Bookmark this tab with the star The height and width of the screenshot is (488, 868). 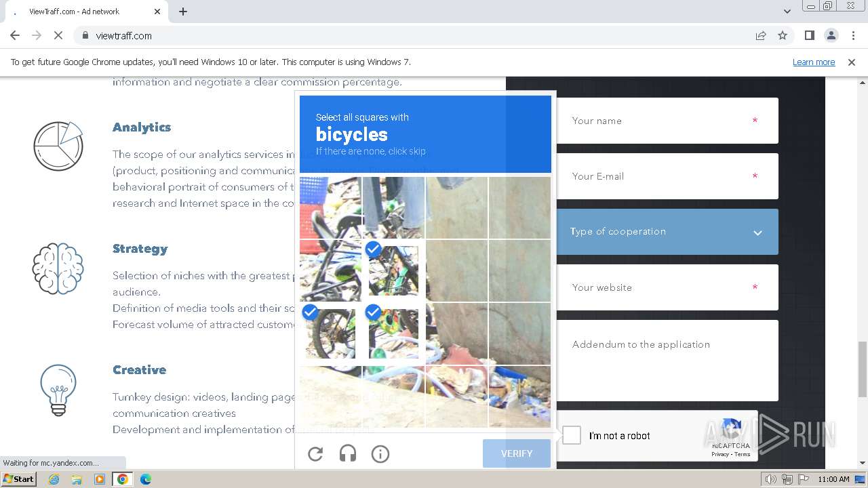(x=783, y=35)
